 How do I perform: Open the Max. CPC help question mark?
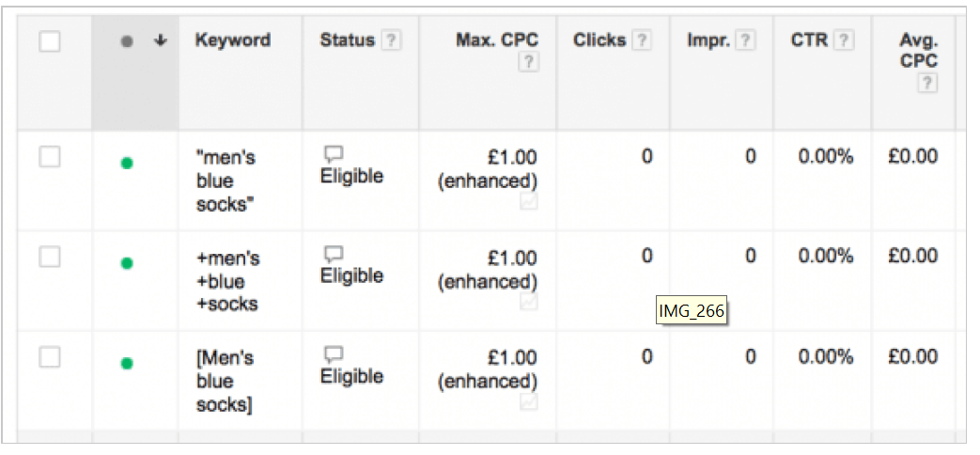pyautogui.click(x=528, y=63)
